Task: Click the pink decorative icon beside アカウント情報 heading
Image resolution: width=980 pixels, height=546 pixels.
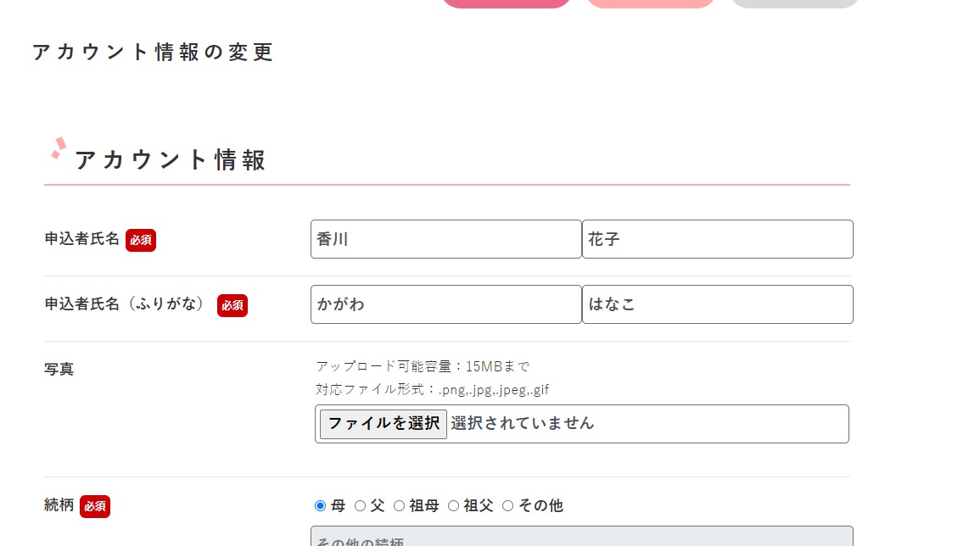Action: coord(59,148)
